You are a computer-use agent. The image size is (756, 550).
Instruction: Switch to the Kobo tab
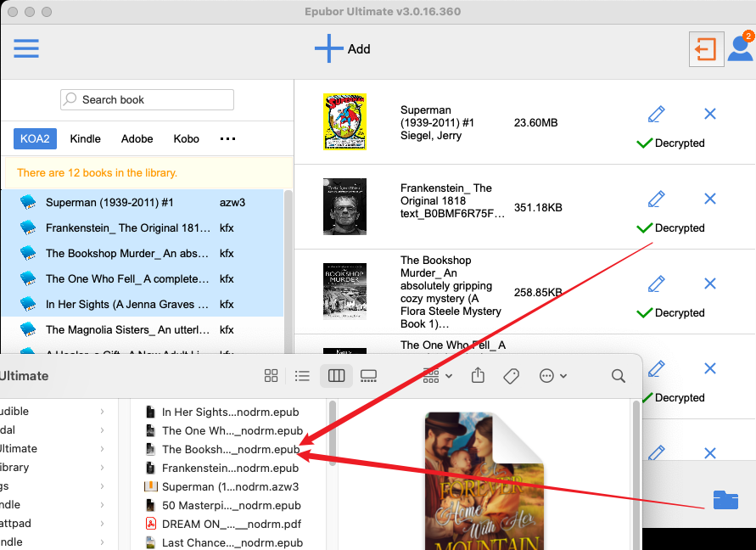coord(186,138)
